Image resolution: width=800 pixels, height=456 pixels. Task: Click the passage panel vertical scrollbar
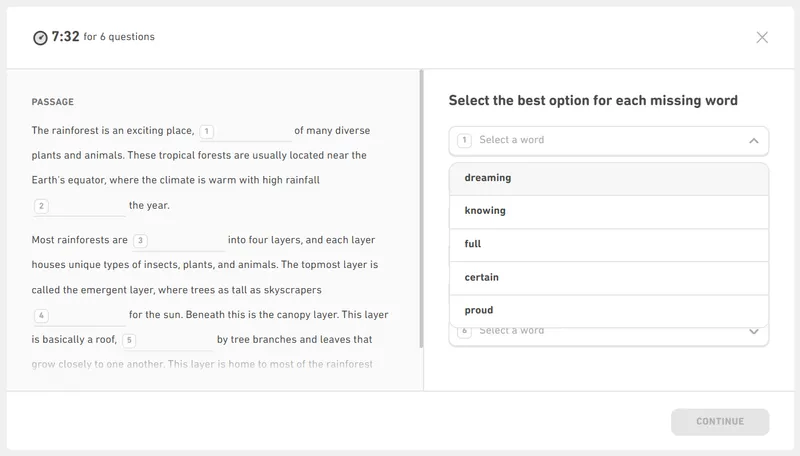pos(421,208)
